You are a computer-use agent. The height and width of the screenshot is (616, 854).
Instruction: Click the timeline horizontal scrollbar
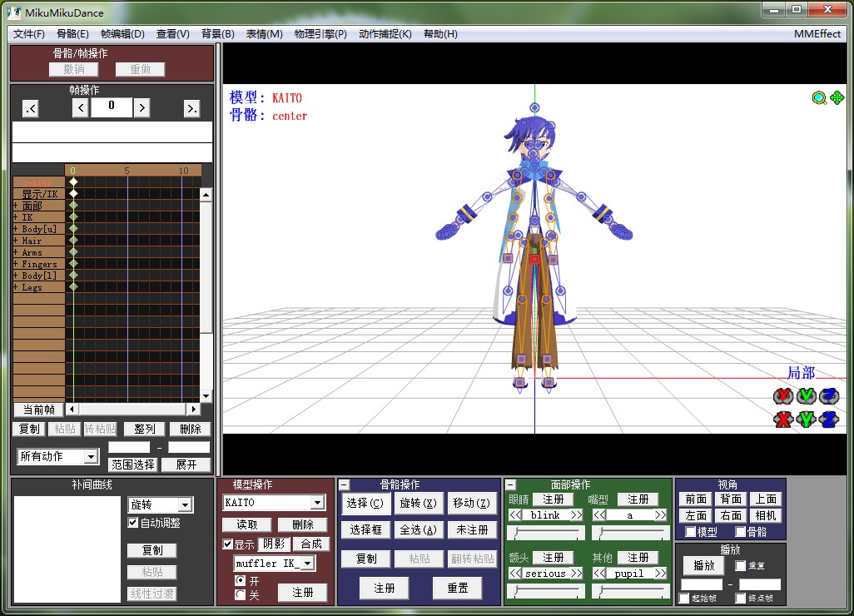(x=132, y=409)
